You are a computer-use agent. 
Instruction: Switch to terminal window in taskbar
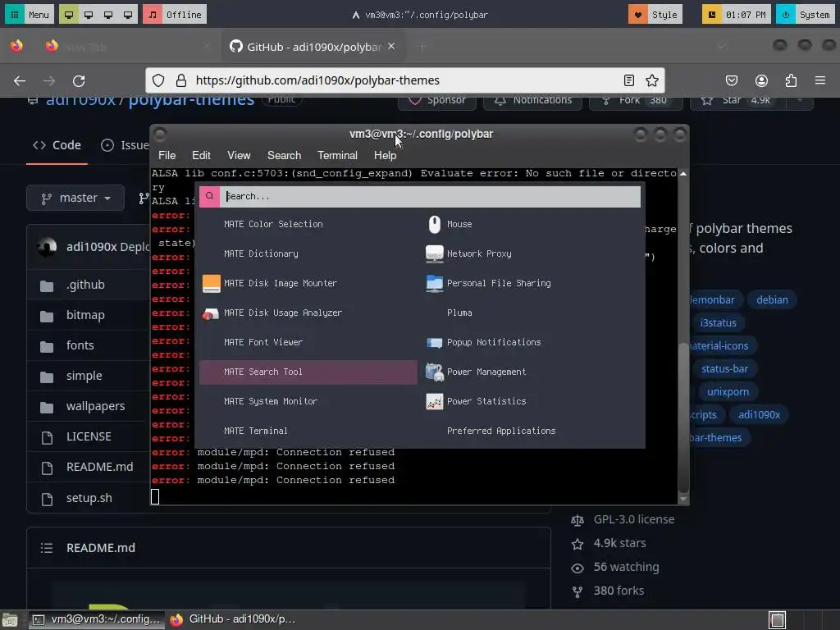(x=96, y=619)
